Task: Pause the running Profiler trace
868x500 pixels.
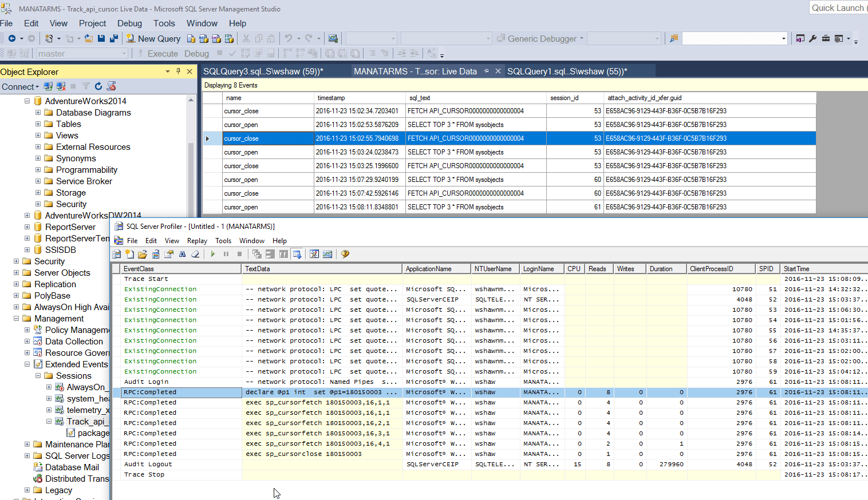Action: coord(226,253)
